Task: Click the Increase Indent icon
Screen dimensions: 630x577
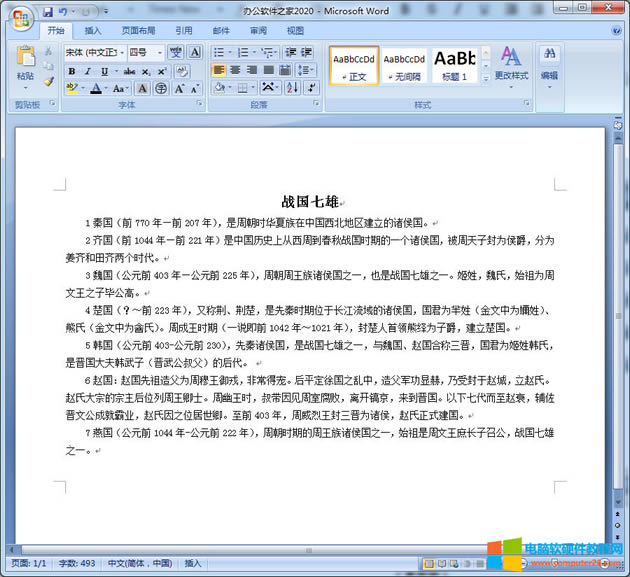Action: tap(307, 52)
